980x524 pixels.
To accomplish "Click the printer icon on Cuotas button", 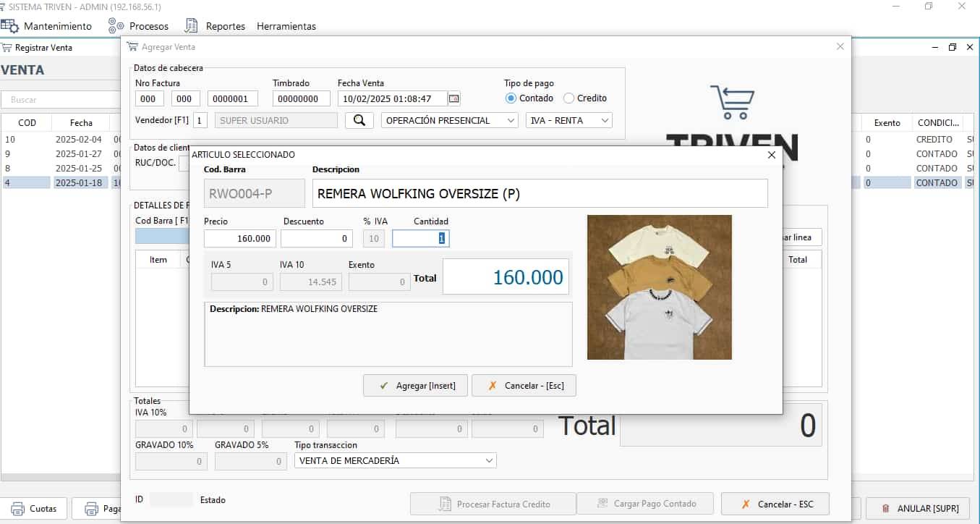I will [x=17, y=509].
